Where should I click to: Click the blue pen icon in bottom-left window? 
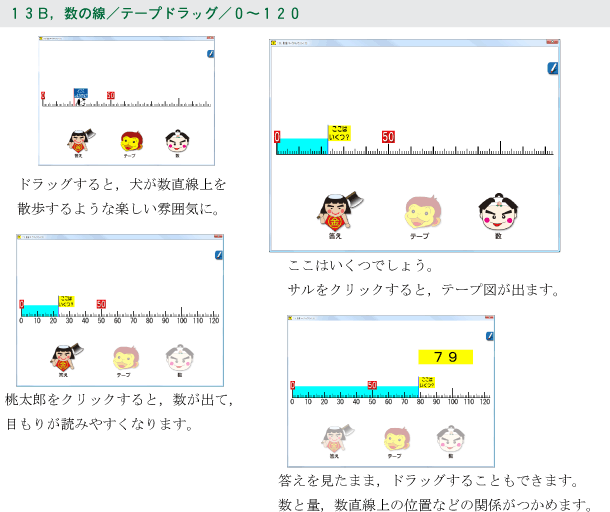[x=219, y=255]
